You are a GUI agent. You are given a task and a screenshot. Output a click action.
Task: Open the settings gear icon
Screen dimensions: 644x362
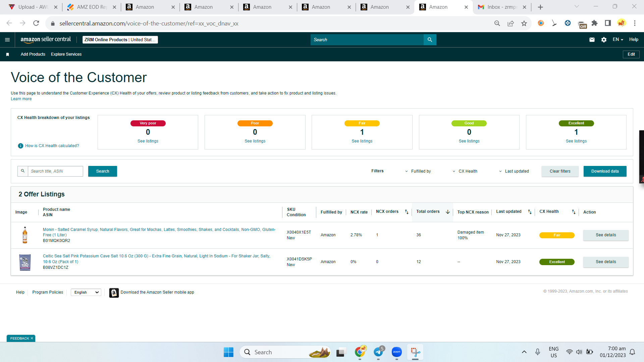tap(604, 40)
